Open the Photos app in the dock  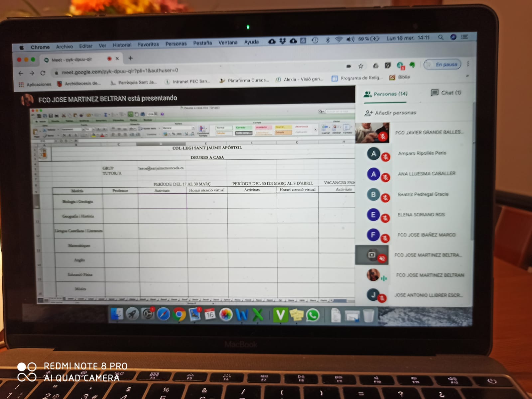click(x=226, y=315)
